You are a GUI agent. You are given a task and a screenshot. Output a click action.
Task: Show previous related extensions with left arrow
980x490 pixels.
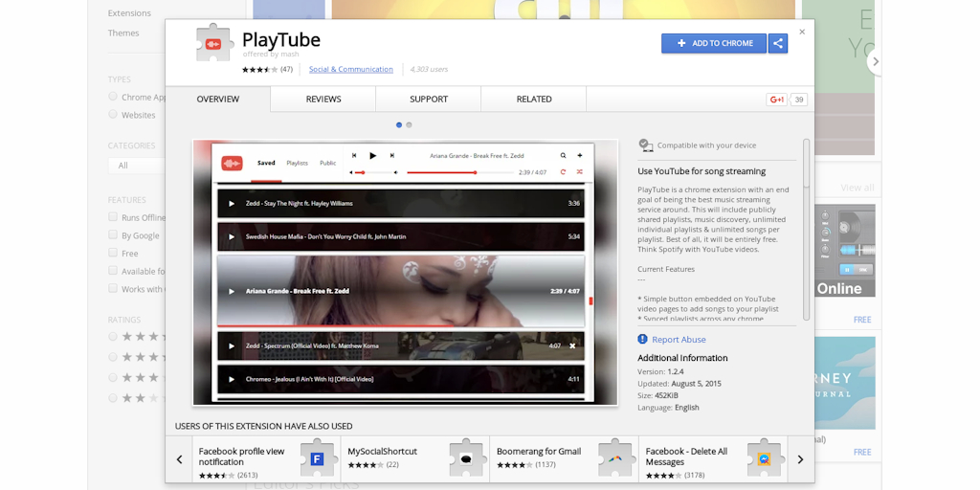tap(179, 459)
